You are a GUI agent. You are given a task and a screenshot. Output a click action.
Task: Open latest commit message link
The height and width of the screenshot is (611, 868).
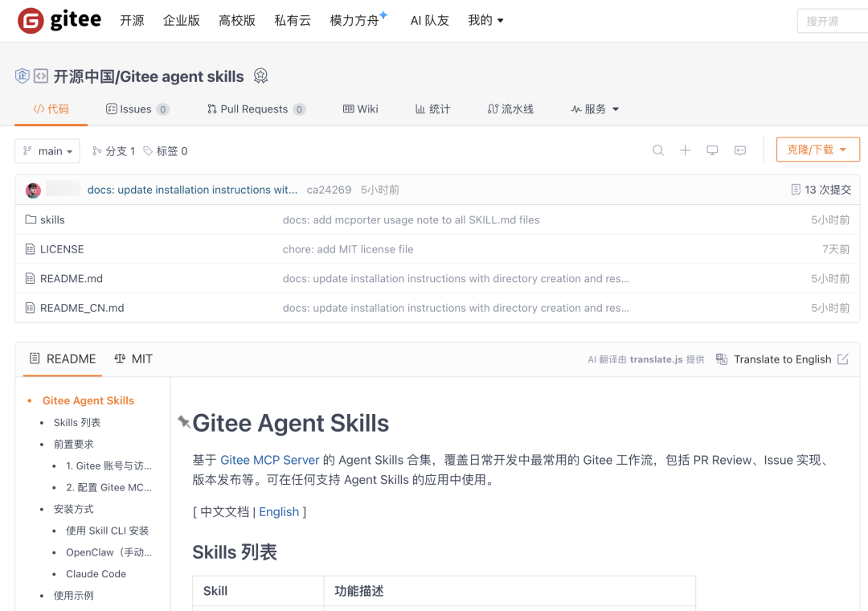[192, 190]
